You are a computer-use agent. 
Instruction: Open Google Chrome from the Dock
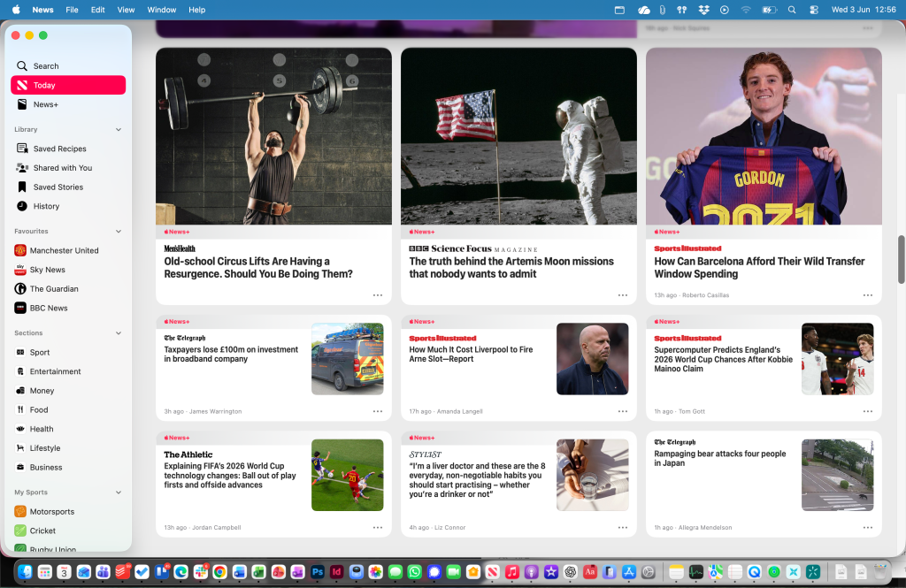click(219, 572)
